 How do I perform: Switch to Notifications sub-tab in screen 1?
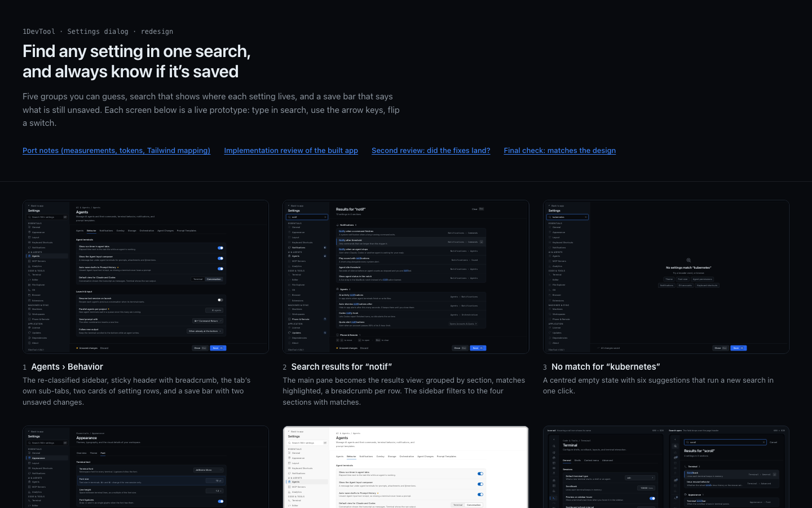(x=106, y=230)
